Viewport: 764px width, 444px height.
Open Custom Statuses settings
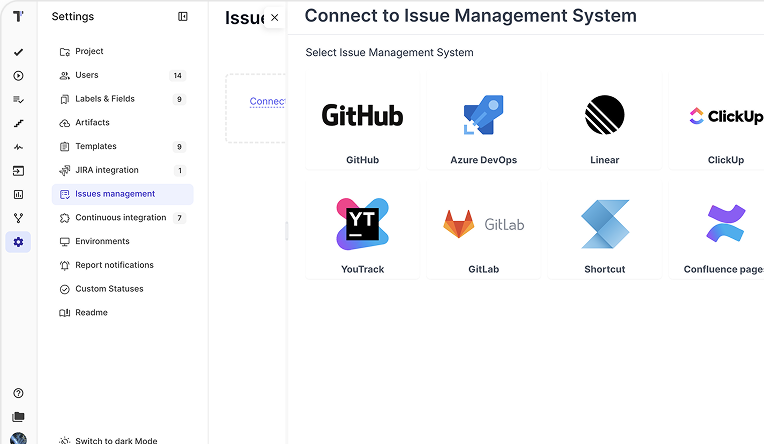coord(109,289)
